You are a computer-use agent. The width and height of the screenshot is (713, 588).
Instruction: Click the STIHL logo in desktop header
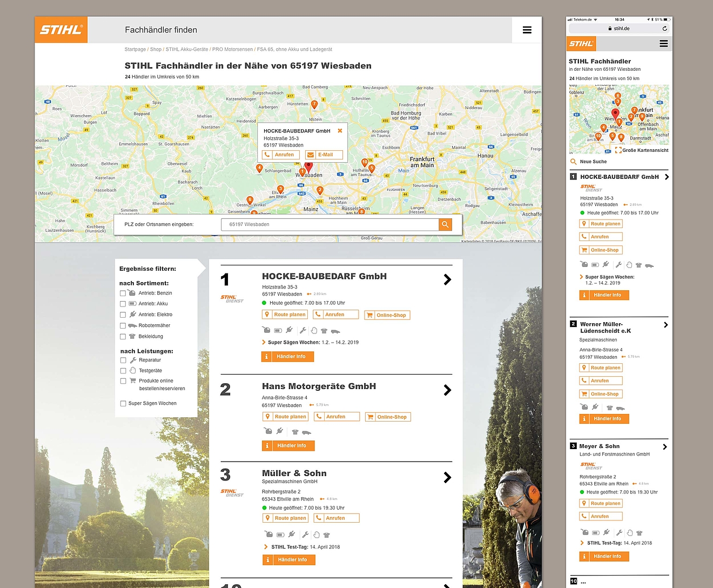point(61,30)
